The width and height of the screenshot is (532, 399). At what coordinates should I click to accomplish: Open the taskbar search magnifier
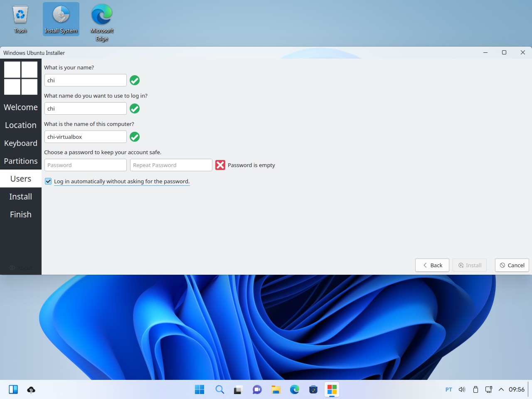pyautogui.click(x=220, y=389)
